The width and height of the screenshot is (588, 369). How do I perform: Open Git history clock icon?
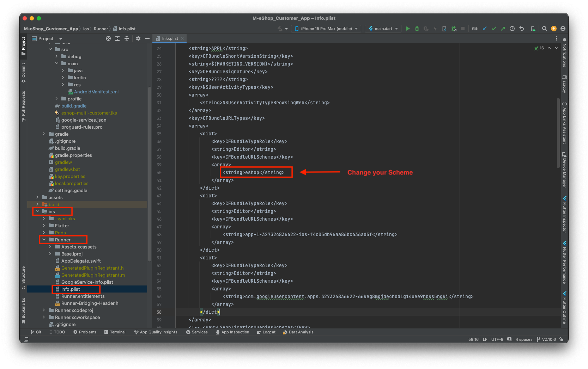pos(512,29)
